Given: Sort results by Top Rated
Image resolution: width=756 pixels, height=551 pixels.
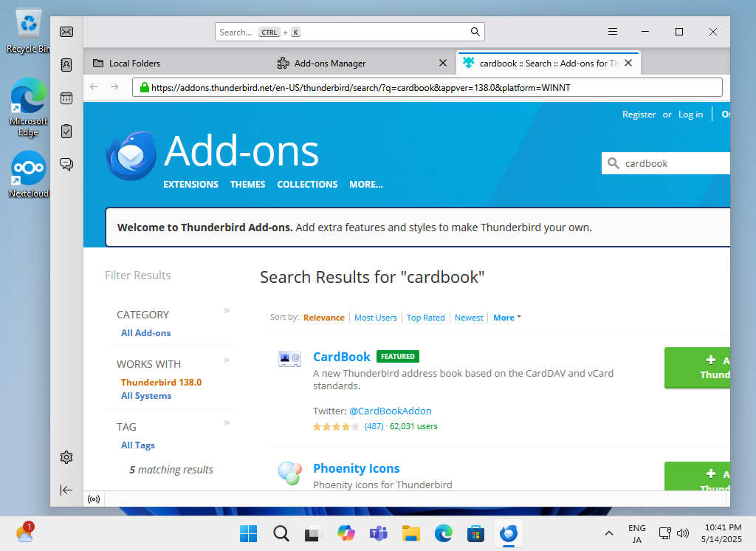Looking at the screenshot, I should tap(425, 318).
